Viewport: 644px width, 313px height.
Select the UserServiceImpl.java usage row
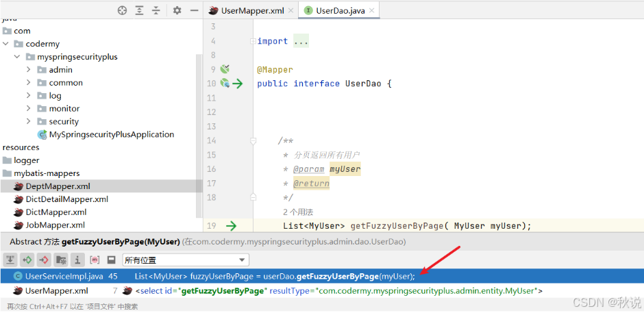tap(322, 277)
